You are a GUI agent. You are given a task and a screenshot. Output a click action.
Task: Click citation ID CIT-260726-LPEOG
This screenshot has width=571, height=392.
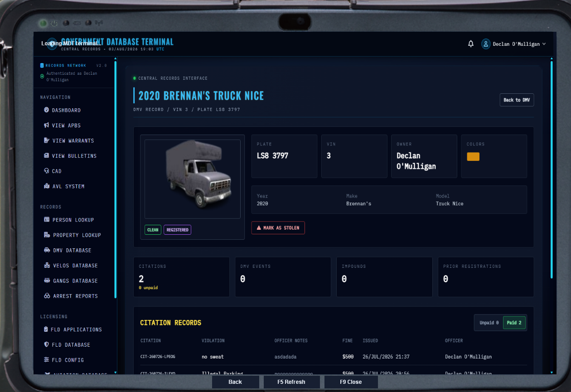point(158,357)
